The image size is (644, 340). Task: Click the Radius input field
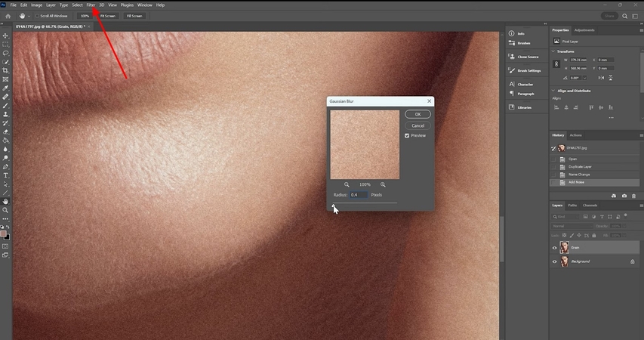[359, 195]
